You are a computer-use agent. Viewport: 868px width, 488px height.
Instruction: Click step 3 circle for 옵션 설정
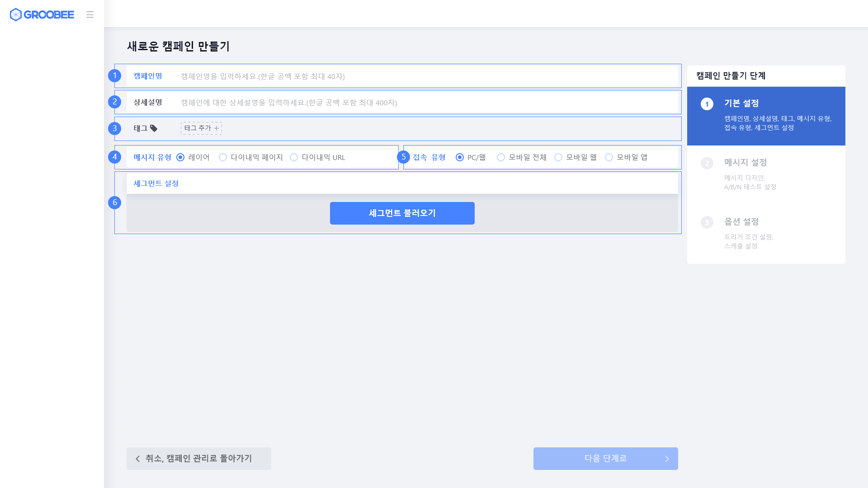707,222
